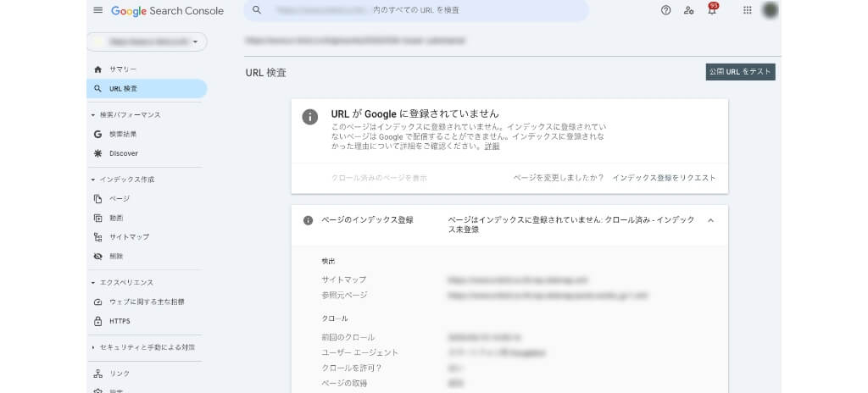Click the Google G icon beside 検索結果
Screen dimensions: 868x393
98,134
